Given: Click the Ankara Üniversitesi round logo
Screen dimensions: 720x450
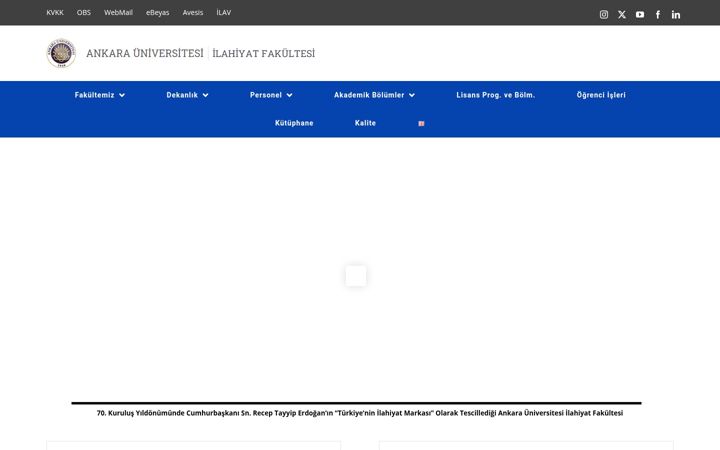Looking at the screenshot, I should [x=61, y=53].
